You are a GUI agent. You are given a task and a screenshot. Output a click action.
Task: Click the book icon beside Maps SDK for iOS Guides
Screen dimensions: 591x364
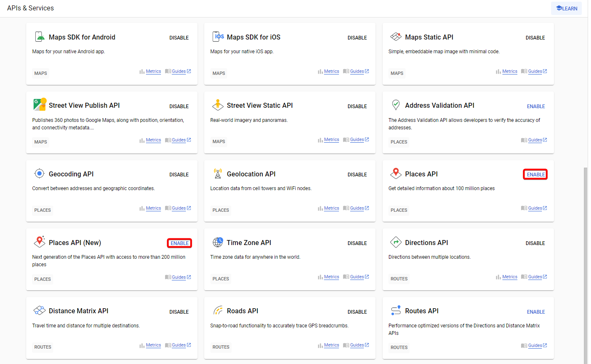pos(346,72)
